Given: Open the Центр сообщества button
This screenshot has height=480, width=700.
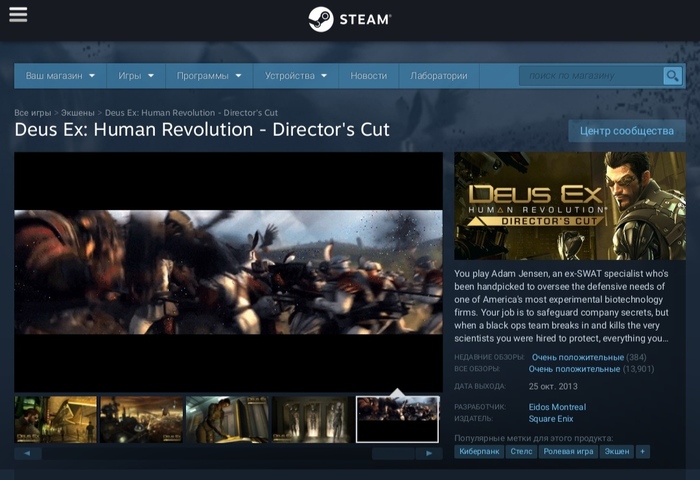Looking at the screenshot, I should pyautogui.click(x=627, y=131).
